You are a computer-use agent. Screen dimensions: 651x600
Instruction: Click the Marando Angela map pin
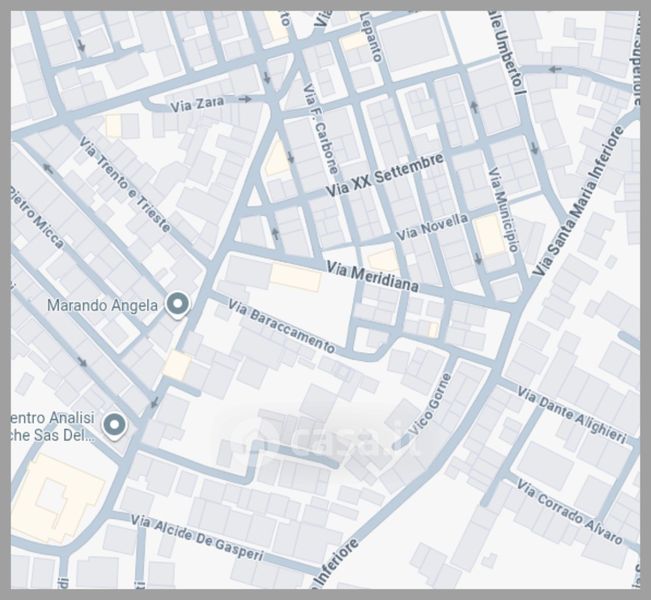coord(178,305)
